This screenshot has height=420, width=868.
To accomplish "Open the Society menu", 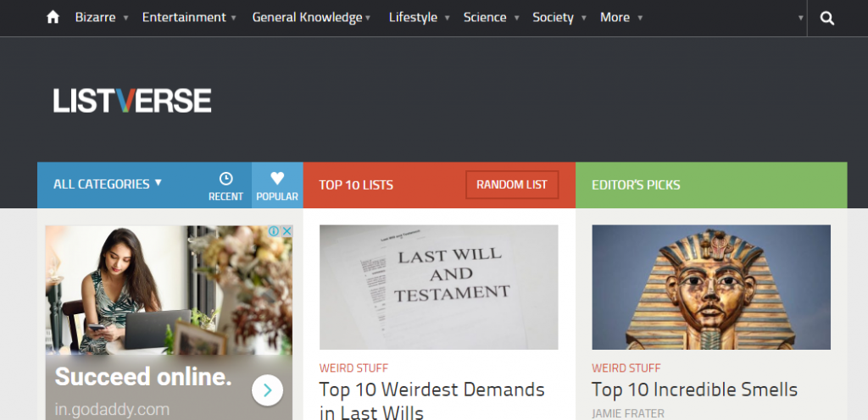I will (x=558, y=18).
